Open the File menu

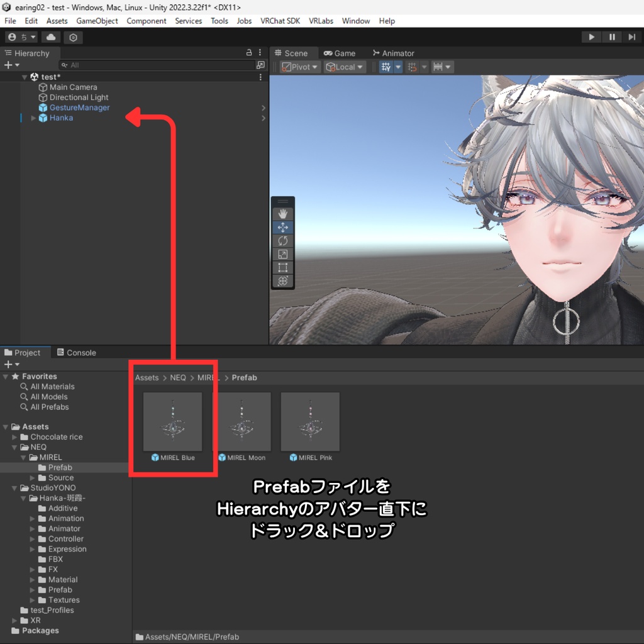pyautogui.click(x=10, y=21)
